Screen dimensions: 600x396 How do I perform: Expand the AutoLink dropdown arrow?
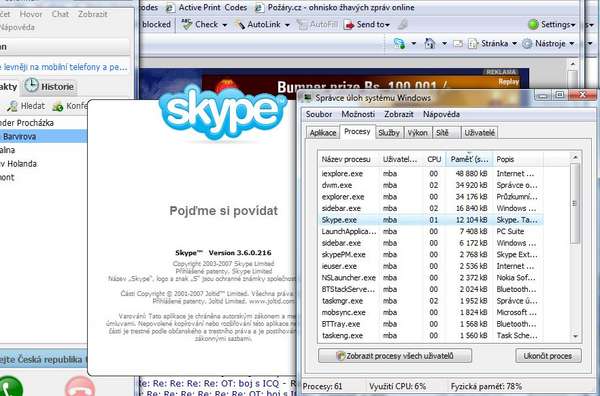pyautogui.click(x=287, y=25)
